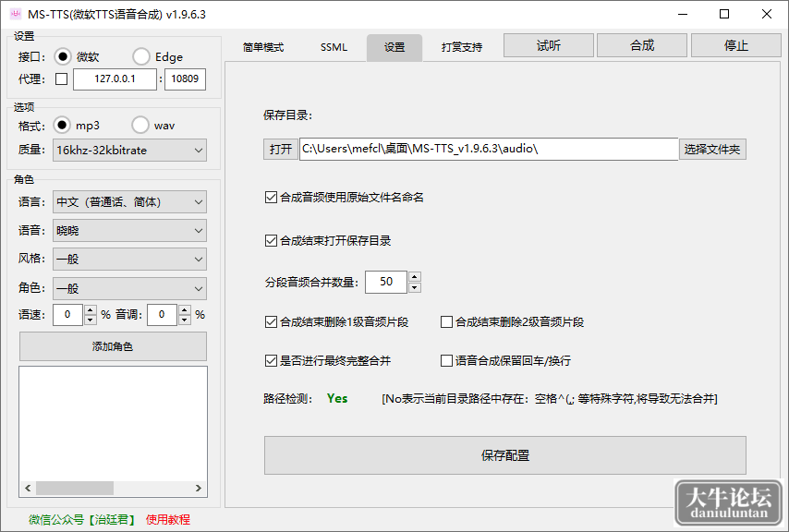Enable 合成结束删除2级音频片段 checkbox
This screenshot has height=532, width=789.
446,321
